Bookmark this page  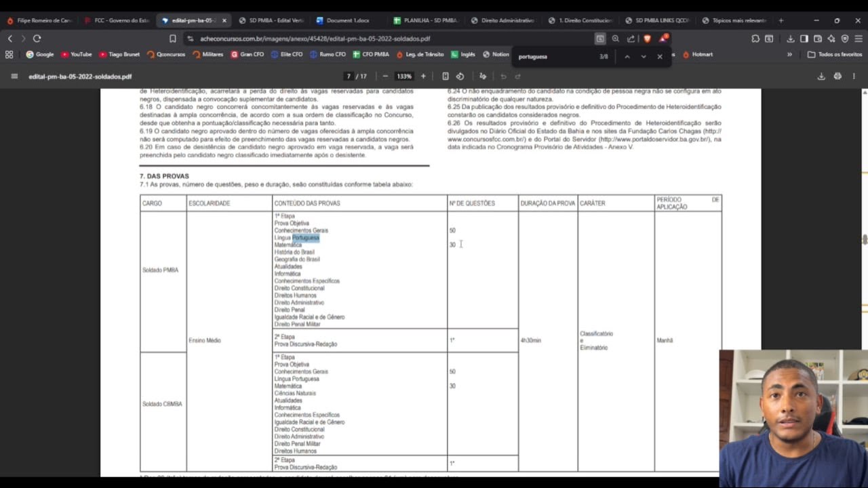coord(173,39)
